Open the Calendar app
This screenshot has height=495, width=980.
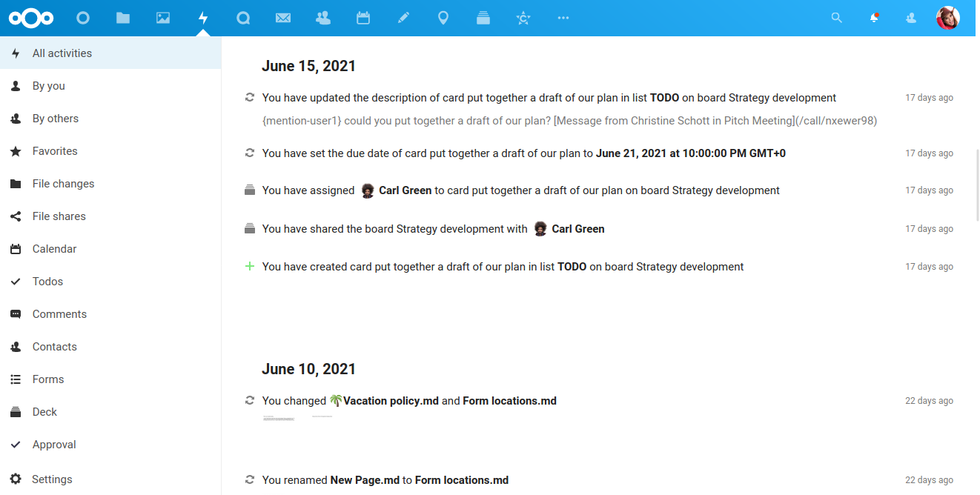click(x=362, y=17)
